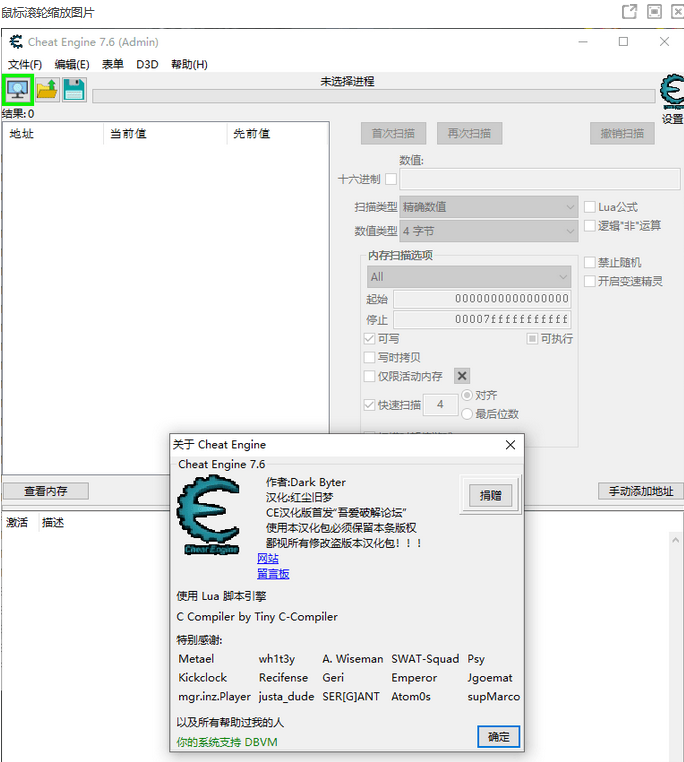Screen dimensions: 684x762
Task: Open settings via Cheat Engine logo
Action: click(x=672, y=92)
